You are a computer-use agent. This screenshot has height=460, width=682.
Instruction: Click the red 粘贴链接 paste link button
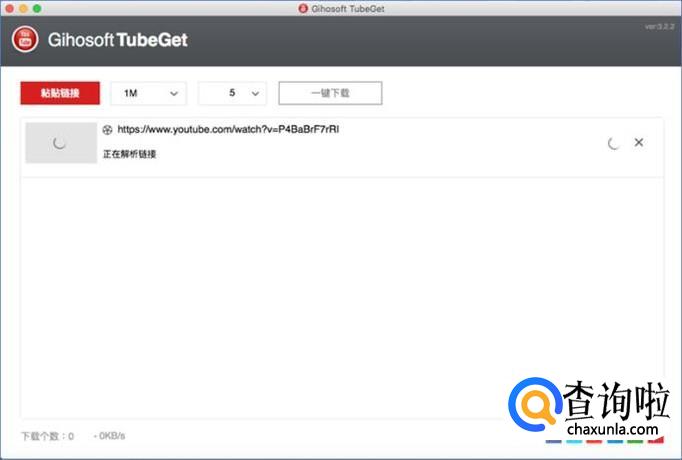[x=60, y=93]
